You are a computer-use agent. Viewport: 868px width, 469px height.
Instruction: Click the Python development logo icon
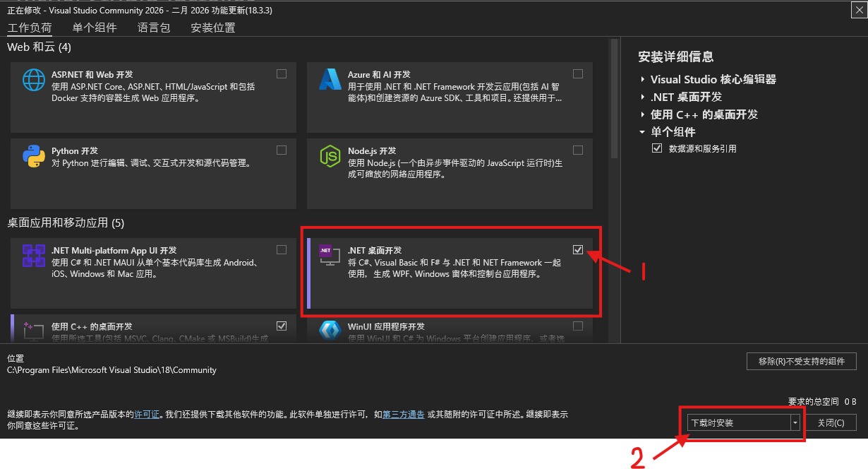tap(34, 156)
